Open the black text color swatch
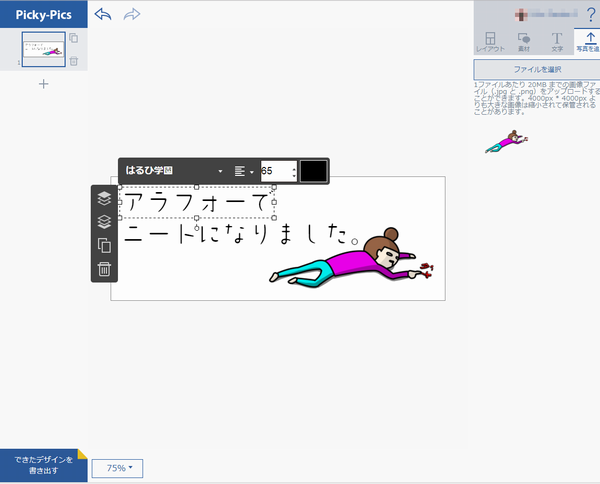 tap(314, 171)
